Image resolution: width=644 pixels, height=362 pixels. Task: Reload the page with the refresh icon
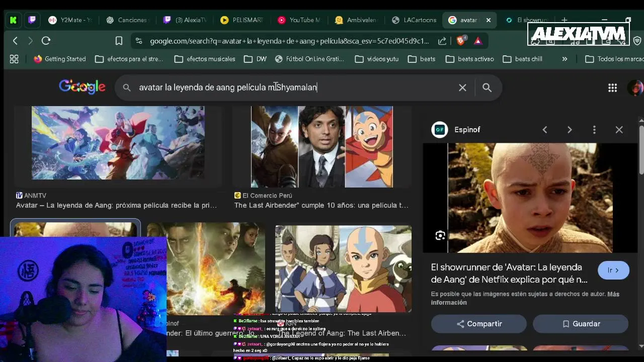pyautogui.click(x=46, y=41)
